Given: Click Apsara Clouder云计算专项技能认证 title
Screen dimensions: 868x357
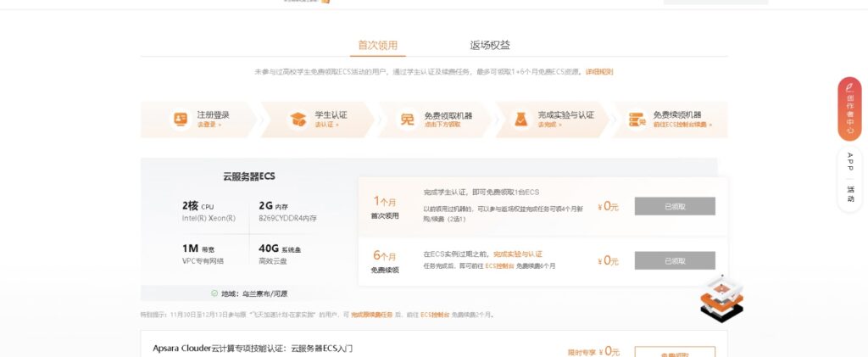Looking at the screenshot, I should (x=253, y=349).
